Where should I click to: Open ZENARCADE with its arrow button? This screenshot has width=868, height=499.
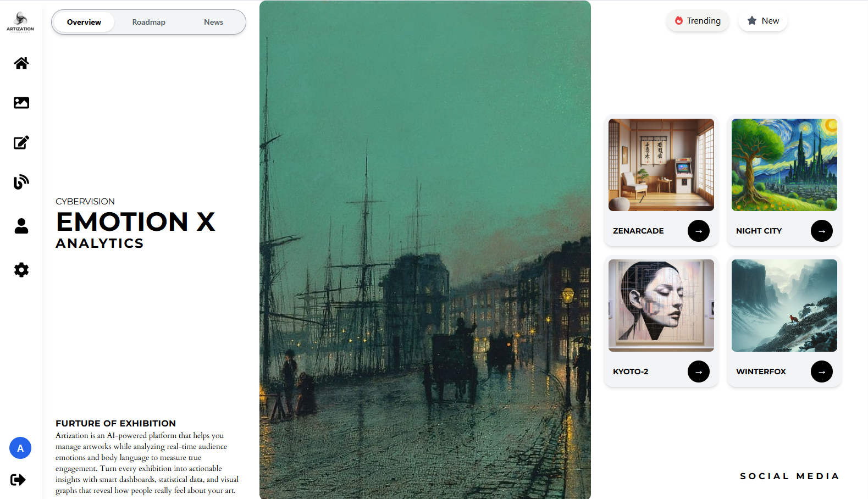pyautogui.click(x=699, y=231)
